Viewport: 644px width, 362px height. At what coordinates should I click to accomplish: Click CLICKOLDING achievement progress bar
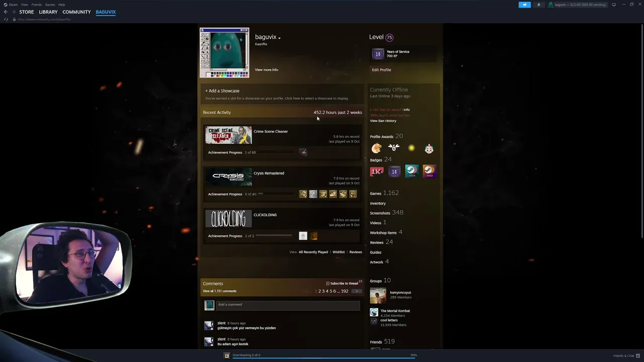coord(274,236)
